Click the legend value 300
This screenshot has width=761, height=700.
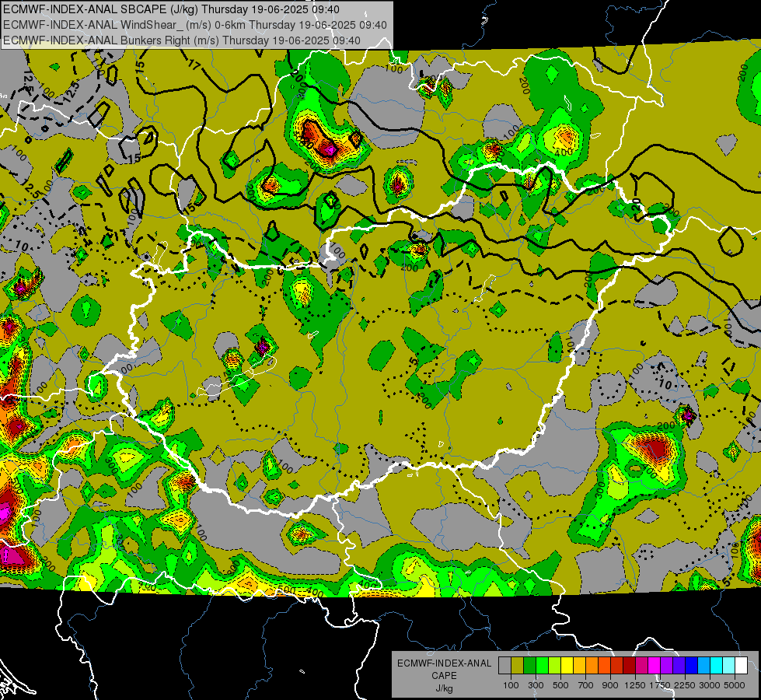click(536, 685)
